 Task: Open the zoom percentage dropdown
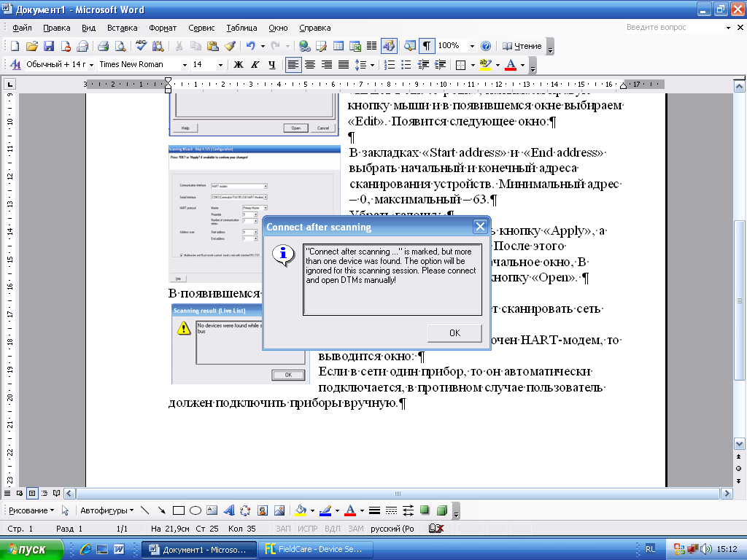pos(472,46)
